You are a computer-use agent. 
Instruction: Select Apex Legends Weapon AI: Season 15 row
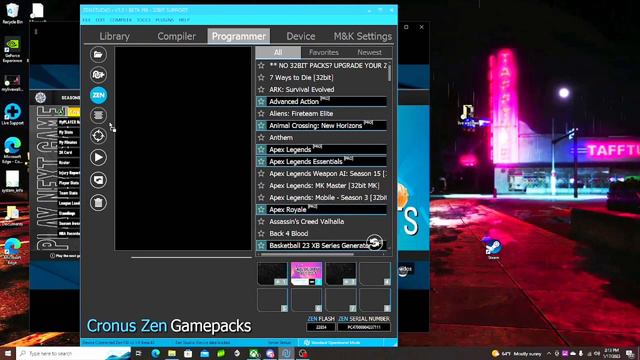point(321,173)
